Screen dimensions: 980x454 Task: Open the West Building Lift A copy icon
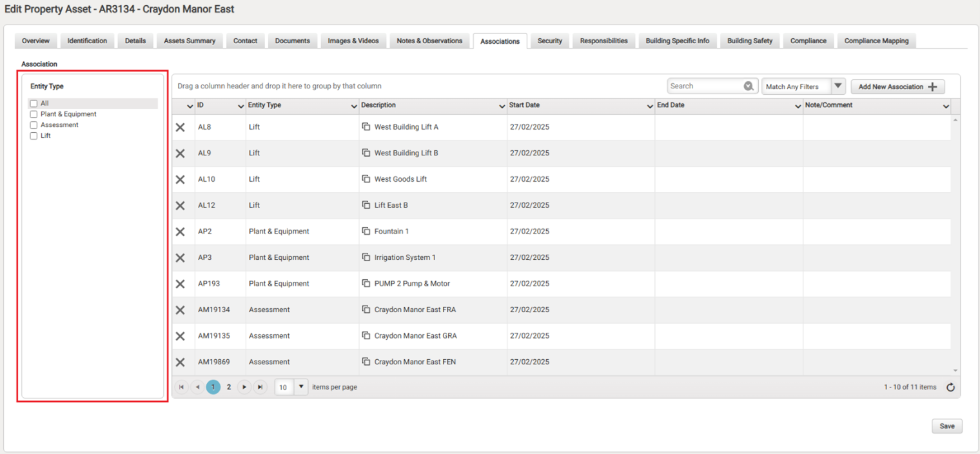click(x=366, y=127)
